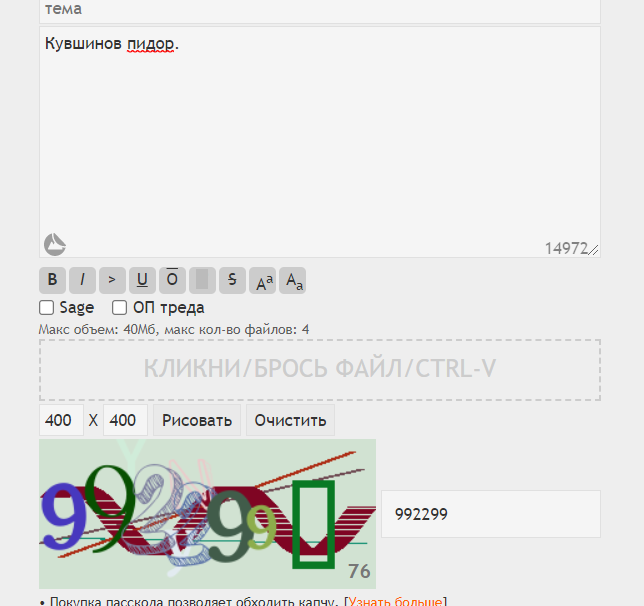Click the Рисовать button
Viewport: 644px width, 606px height.
(197, 420)
